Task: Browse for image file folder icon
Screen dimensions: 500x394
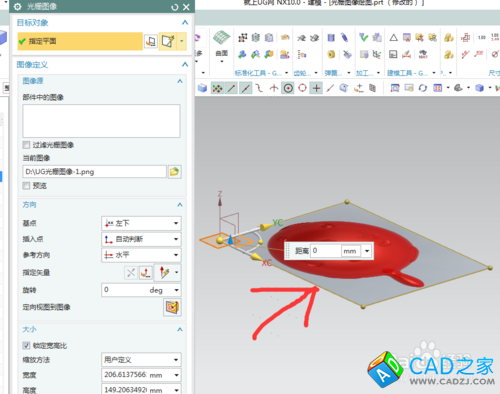Action: 174,172
